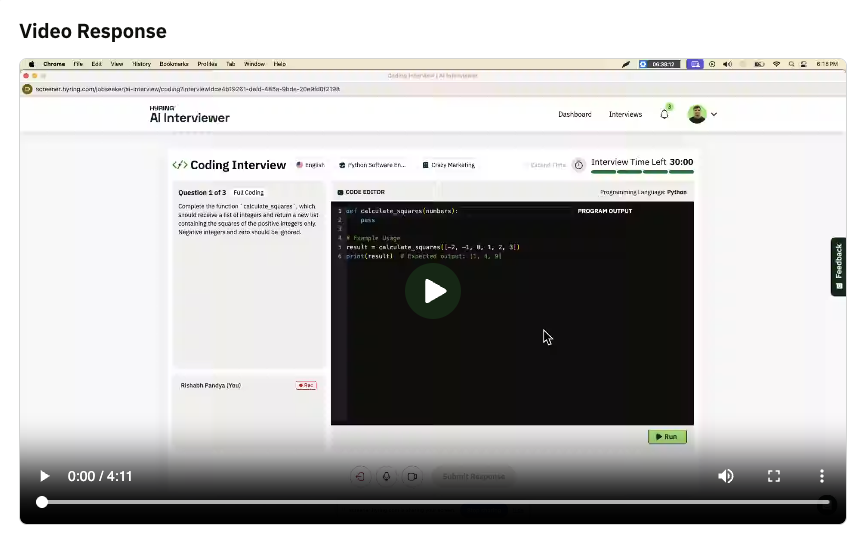This screenshot has height=534, width=863.
Task: Open the notification bell in AI Interviewer
Action: click(x=664, y=114)
